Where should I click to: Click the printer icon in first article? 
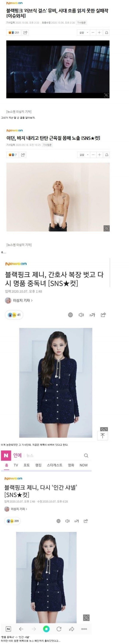click(106, 33)
